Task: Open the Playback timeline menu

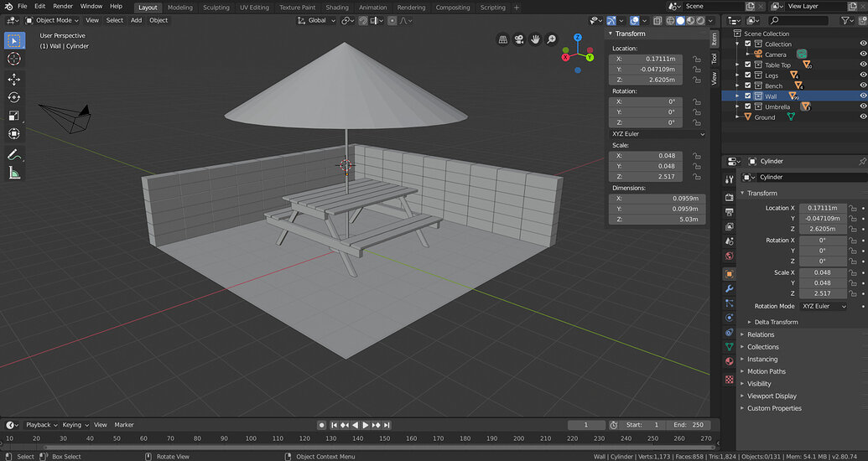Action: [x=41, y=425]
